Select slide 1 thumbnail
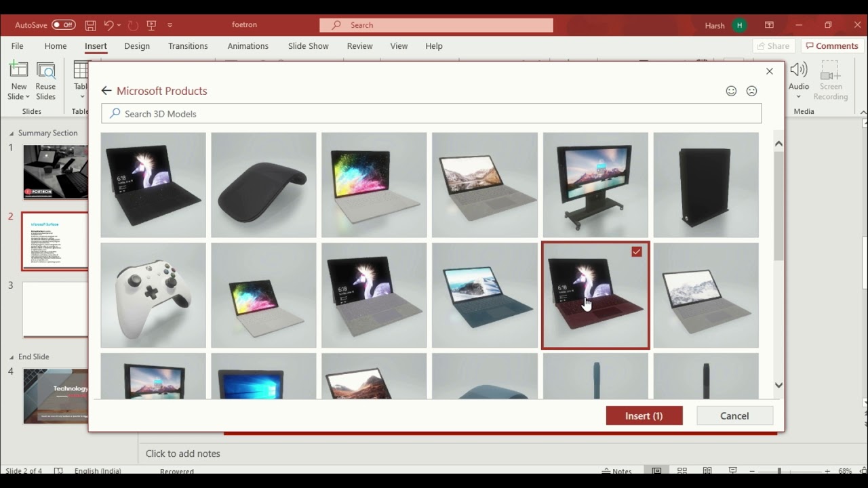 pos(56,172)
